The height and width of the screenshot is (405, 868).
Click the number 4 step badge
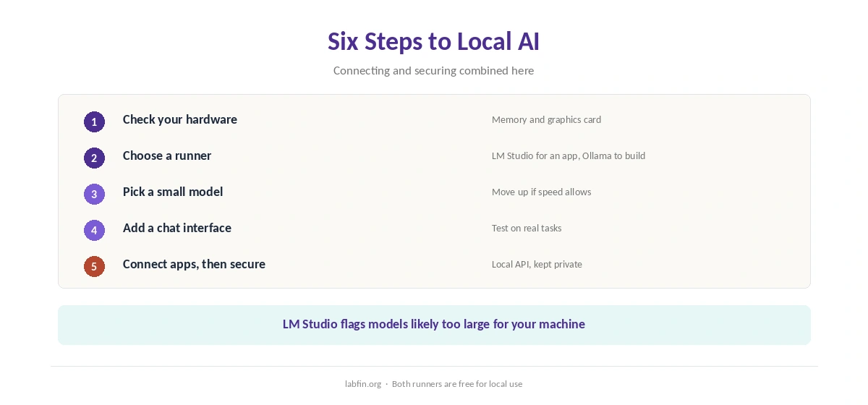click(94, 230)
